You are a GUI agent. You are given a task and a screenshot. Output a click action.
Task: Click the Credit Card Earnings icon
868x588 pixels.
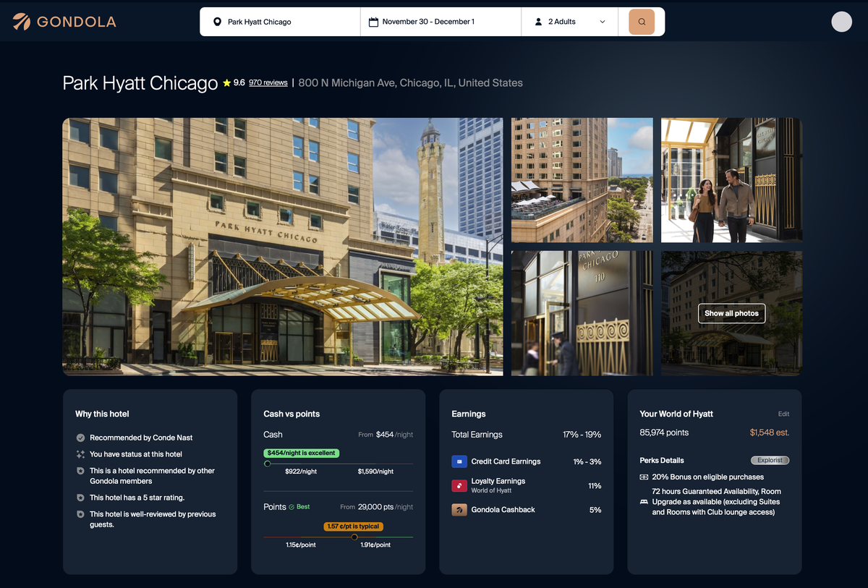(459, 461)
